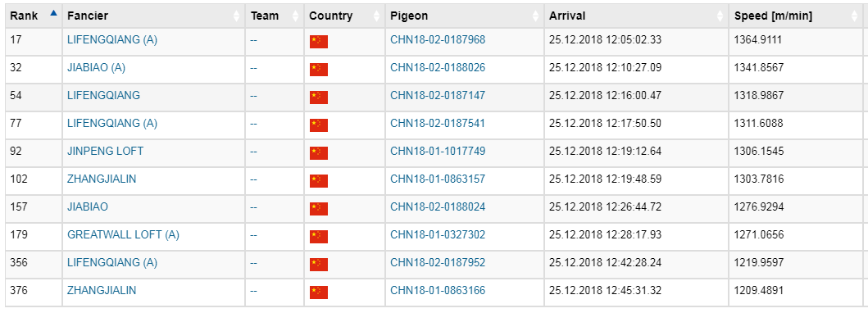The image size is (868, 313).
Task: Click team dash link in rank 102 row
Action: pyautogui.click(x=253, y=179)
